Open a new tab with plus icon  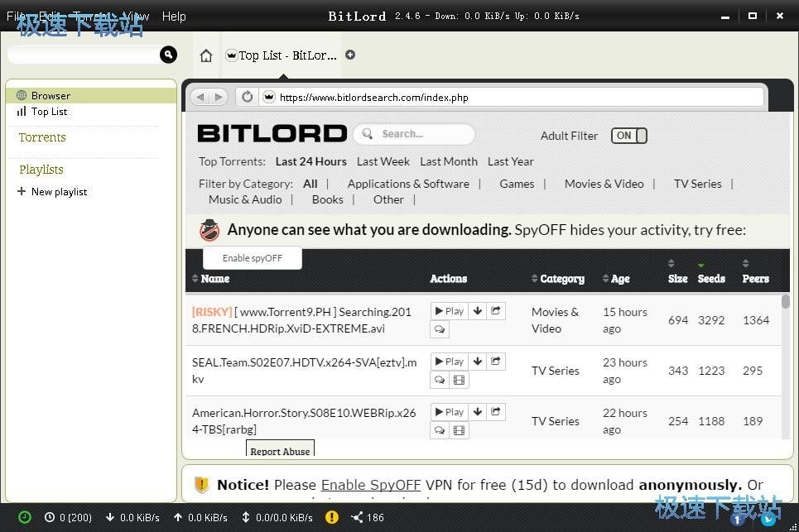click(x=350, y=55)
